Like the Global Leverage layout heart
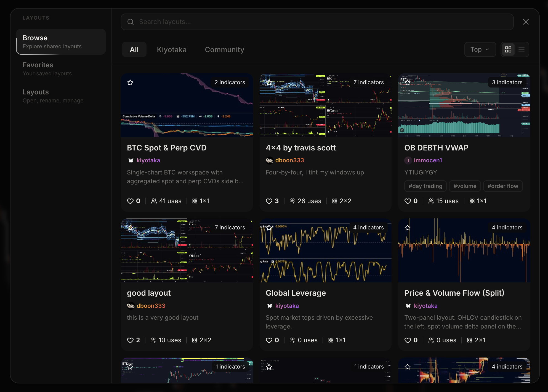This screenshot has width=548, height=392. [x=269, y=340]
